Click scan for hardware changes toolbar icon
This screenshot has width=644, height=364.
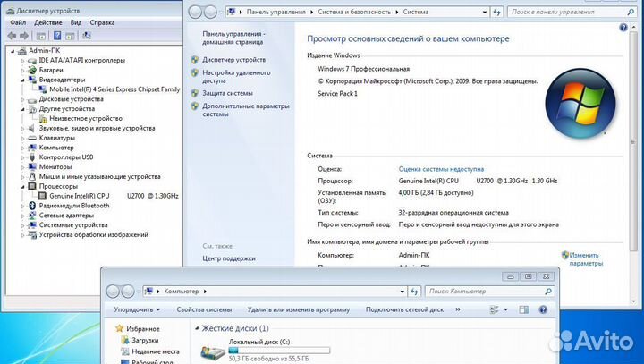coord(87,36)
